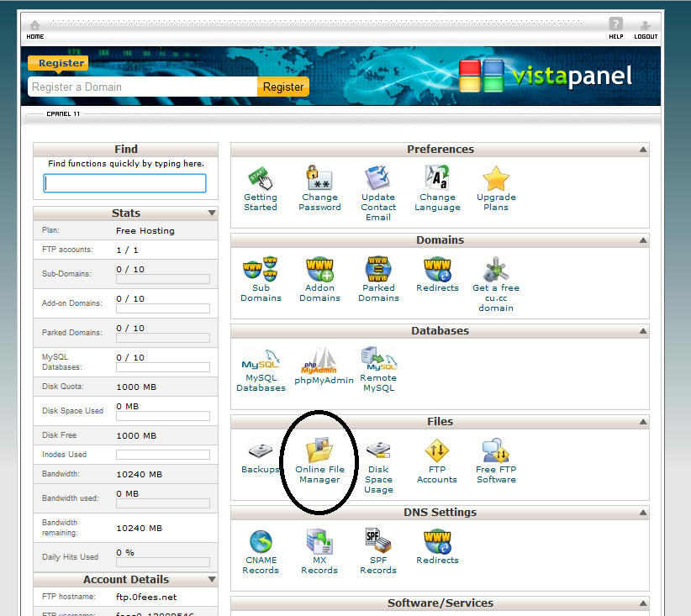Collapse the DNS Settings section

[x=643, y=513]
